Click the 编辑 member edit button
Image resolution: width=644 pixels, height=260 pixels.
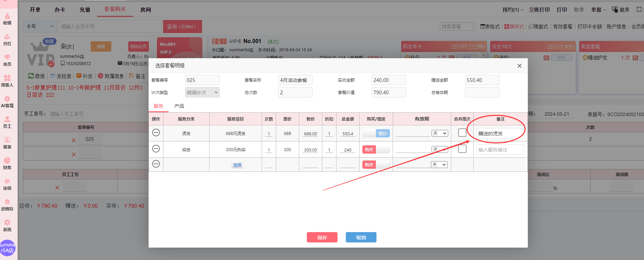(101, 46)
